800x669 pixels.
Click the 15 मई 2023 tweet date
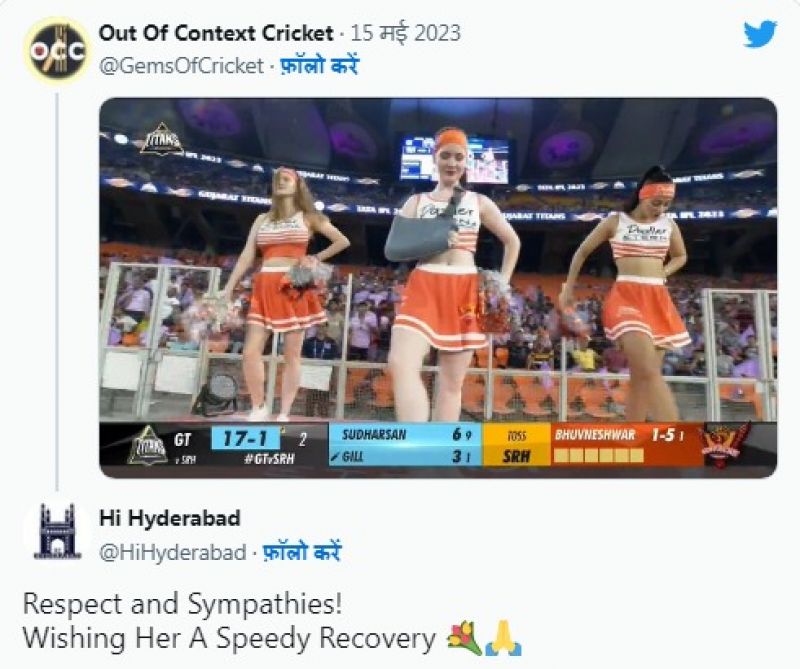tap(406, 34)
